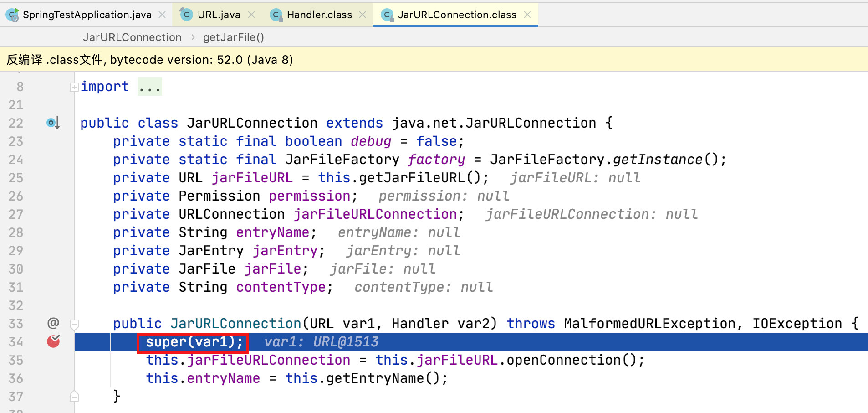Screen dimensions: 868x413
Task: Click the fold end marker on line 37
Action: coord(74,396)
